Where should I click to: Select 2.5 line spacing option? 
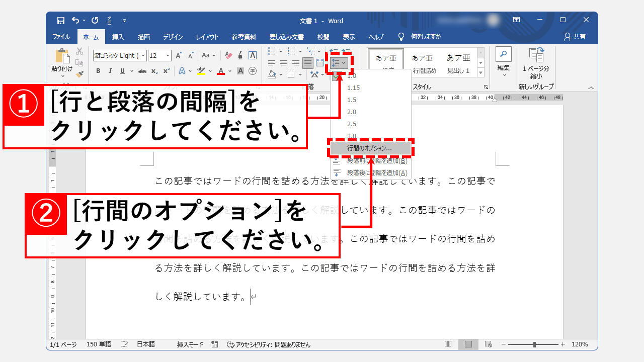tap(371, 124)
